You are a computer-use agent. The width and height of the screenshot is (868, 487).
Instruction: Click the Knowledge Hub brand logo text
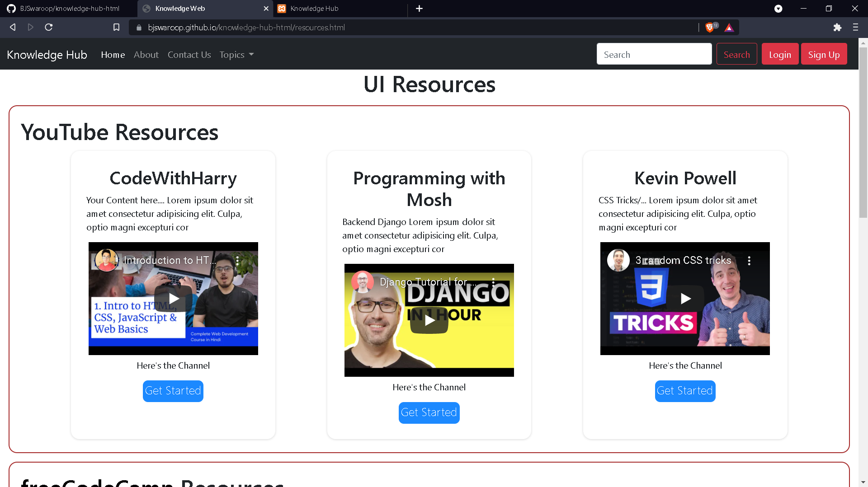47,55
